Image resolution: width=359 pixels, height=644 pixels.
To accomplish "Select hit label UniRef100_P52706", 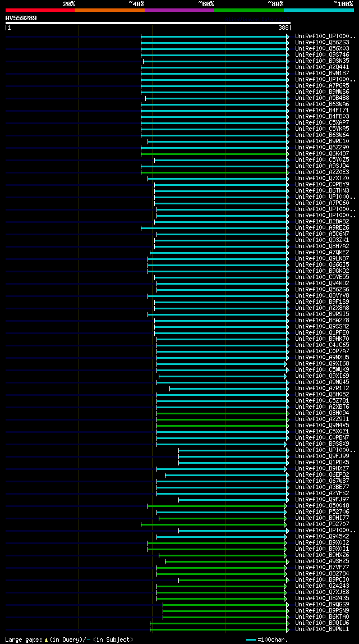I will point(322,511).
